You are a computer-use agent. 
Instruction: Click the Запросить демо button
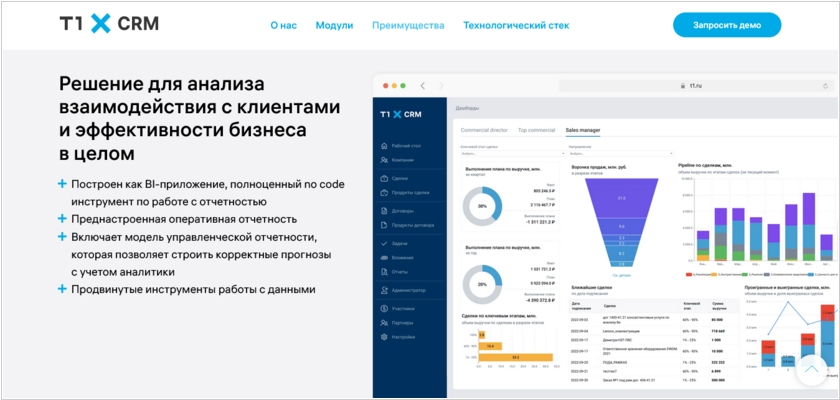tap(727, 25)
